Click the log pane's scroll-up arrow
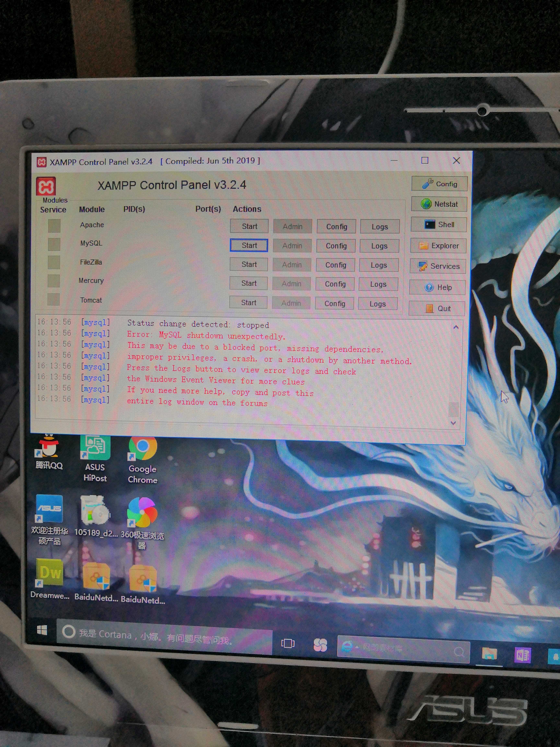Image resolution: width=560 pixels, height=747 pixels. point(456,327)
